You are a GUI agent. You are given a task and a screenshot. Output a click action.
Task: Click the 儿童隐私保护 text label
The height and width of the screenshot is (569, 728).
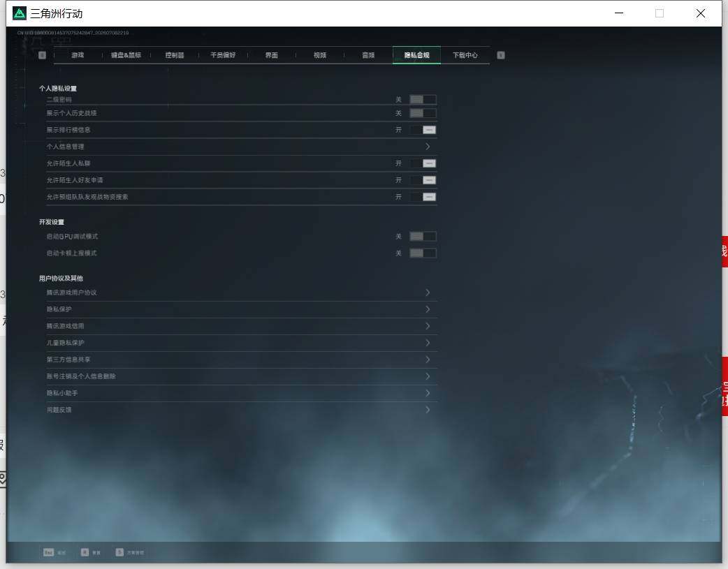[x=65, y=343]
